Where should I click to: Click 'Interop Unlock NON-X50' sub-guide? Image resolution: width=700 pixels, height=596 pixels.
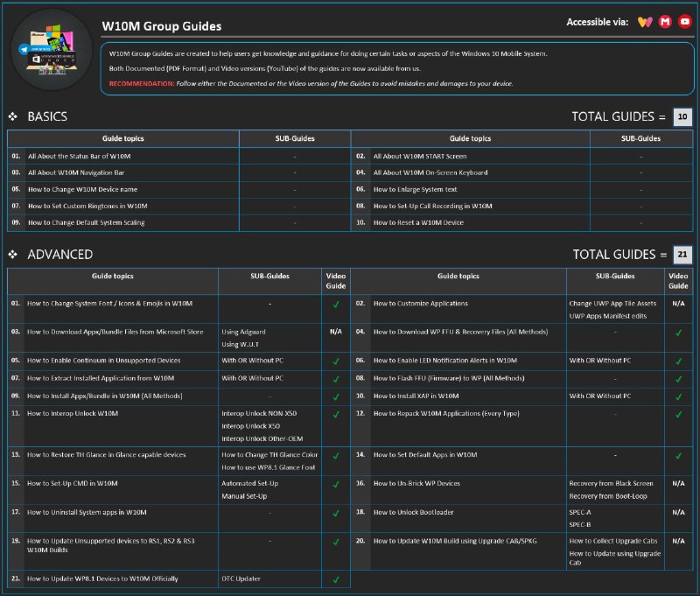point(259,414)
